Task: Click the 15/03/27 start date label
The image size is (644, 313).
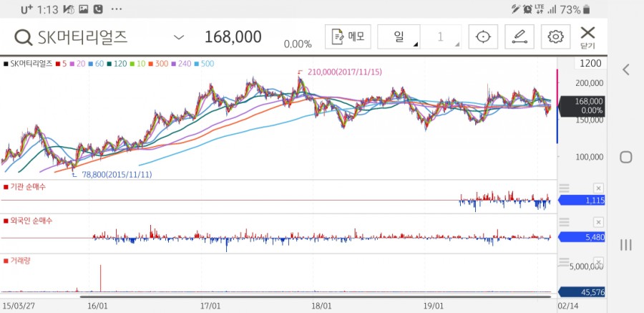Action: pyautogui.click(x=18, y=306)
